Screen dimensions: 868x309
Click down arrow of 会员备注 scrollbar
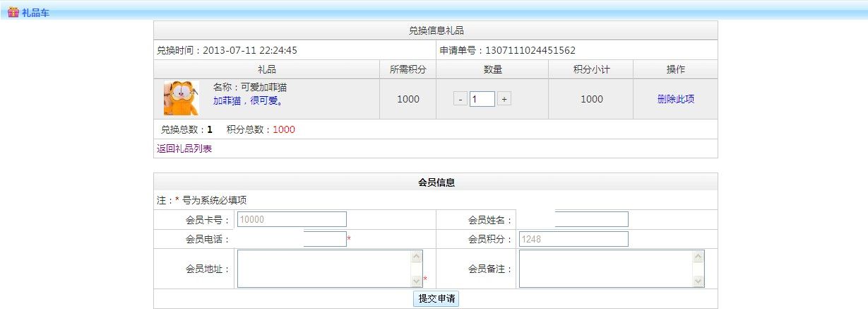698,281
